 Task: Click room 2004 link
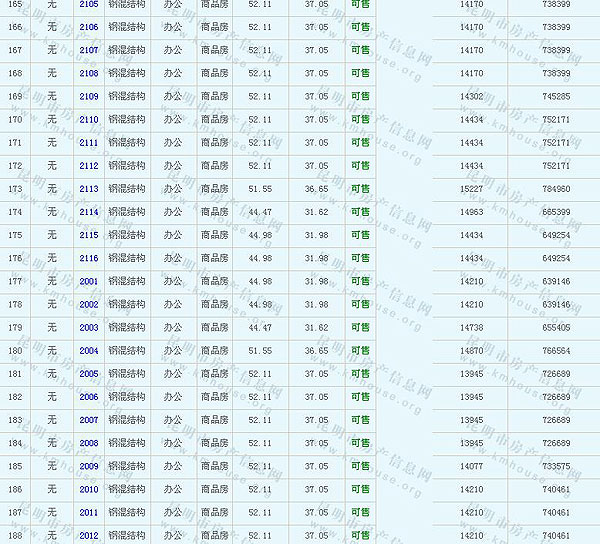point(88,351)
